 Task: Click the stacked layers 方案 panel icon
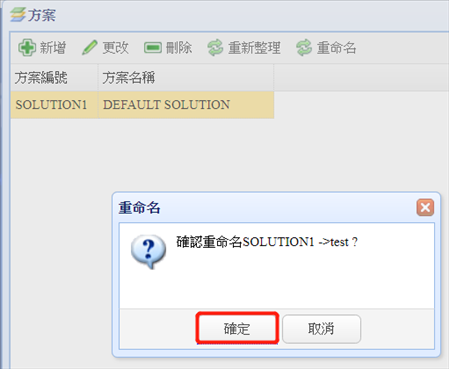click(x=18, y=15)
